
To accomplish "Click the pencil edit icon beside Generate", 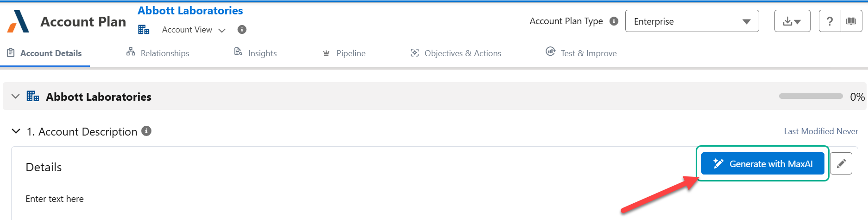I will point(841,163).
